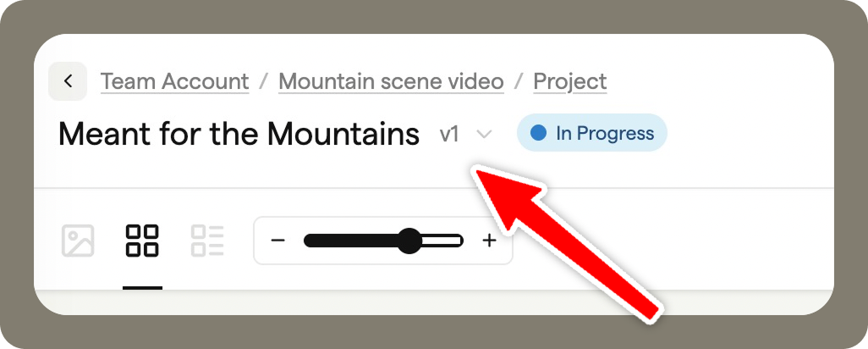Click the red annotation arrow
The width and height of the screenshot is (868, 349).
pos(575,237)
